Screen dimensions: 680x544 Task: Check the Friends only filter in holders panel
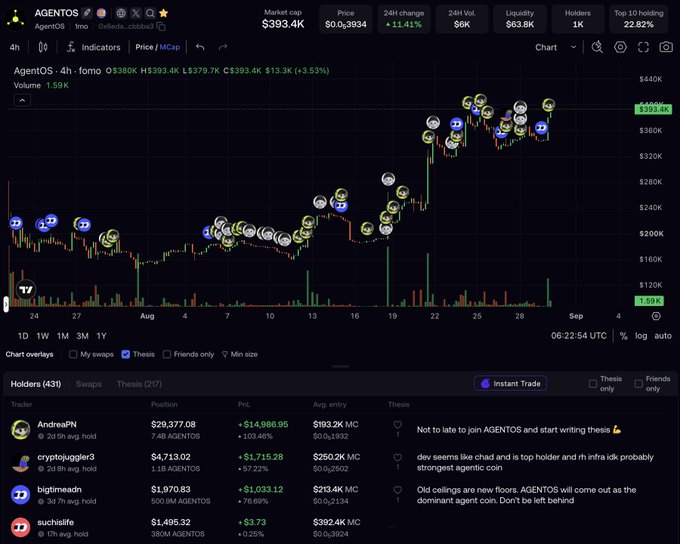tap(638, 383)
